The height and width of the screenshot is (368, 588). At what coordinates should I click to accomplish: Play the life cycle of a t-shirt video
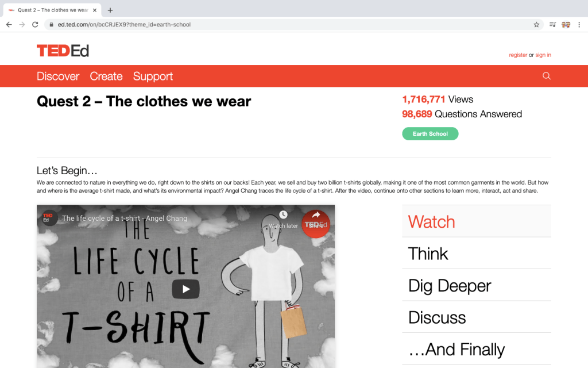tap(185, 289)
